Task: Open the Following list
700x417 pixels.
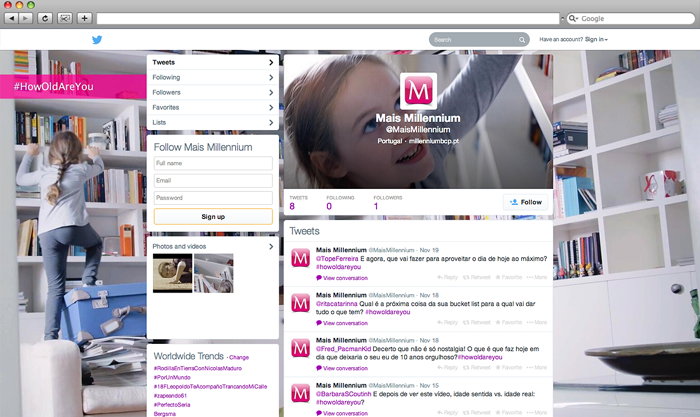Action: click(213, 77)
